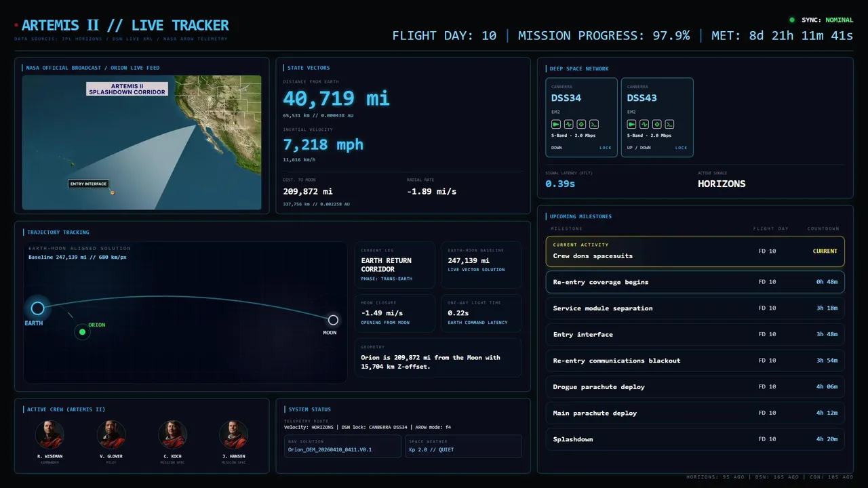Image resolution: width=868 pixels, height=488 pixels.
Task: Click the carrier antenna icon on the DSS34 card
Action: coord(555,125)
